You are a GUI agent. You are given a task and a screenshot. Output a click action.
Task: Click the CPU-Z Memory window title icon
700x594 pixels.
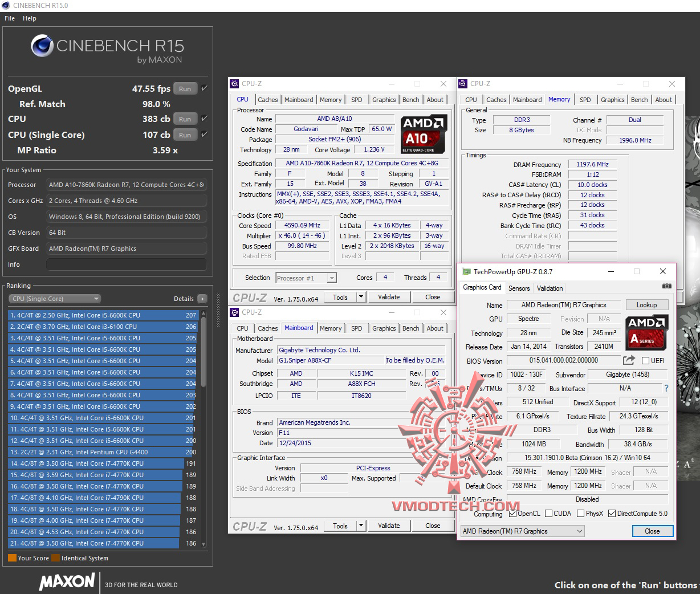coord(463,84)
